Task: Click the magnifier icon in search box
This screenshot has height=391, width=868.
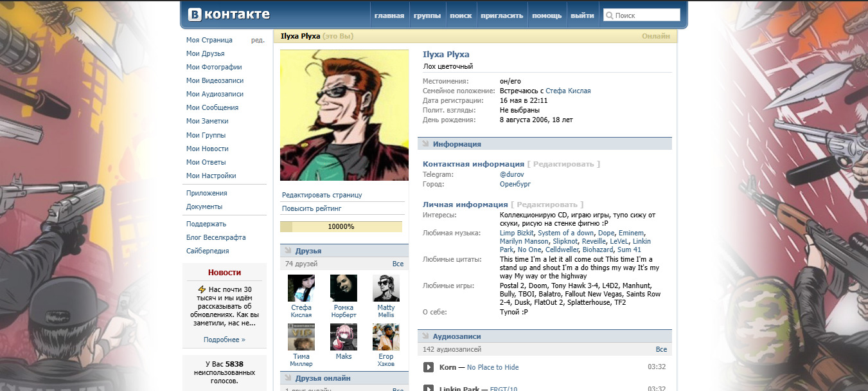Action: point(608,15)
